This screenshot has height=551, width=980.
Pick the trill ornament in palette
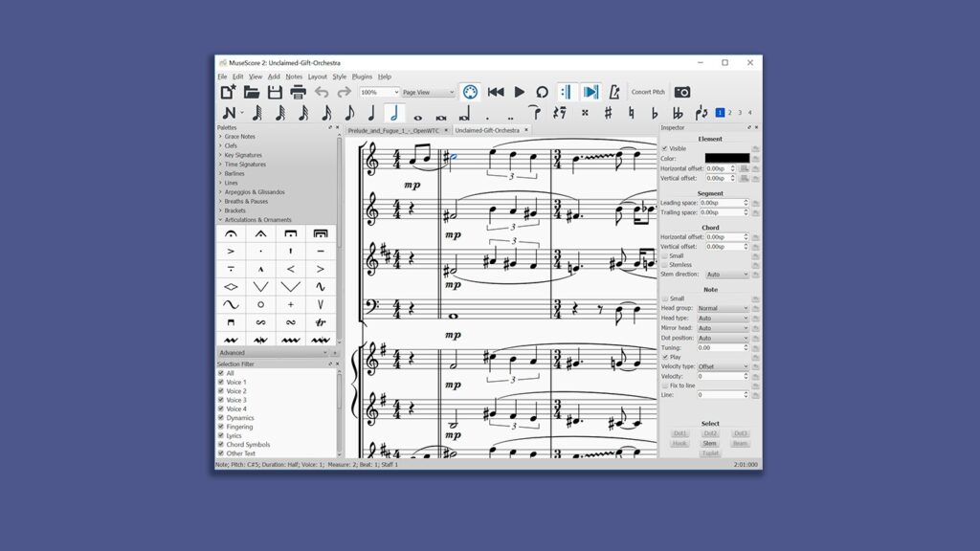pos(320,322)
